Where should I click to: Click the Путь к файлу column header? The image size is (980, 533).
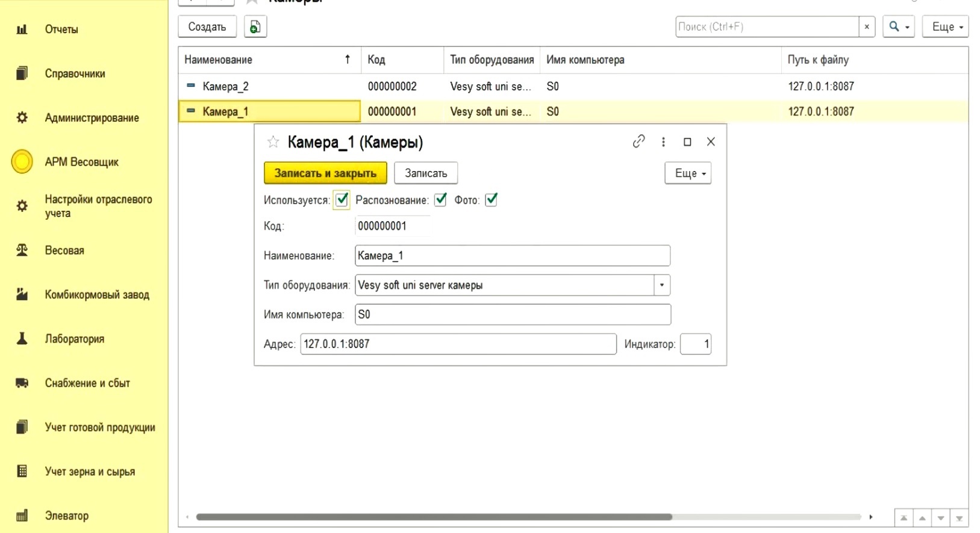tap(875, 60)
